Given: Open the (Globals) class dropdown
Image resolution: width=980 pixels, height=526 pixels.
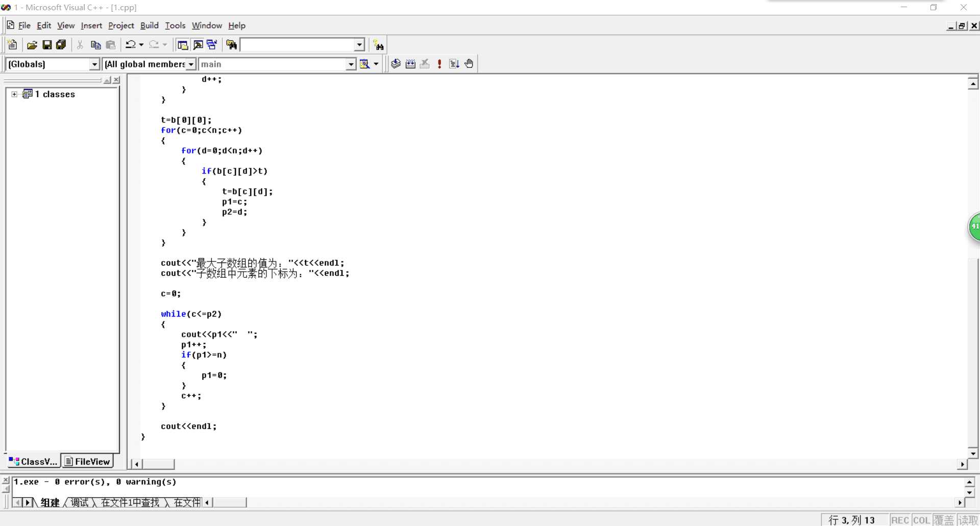Looking at the screenshot, I should point(94,64).
